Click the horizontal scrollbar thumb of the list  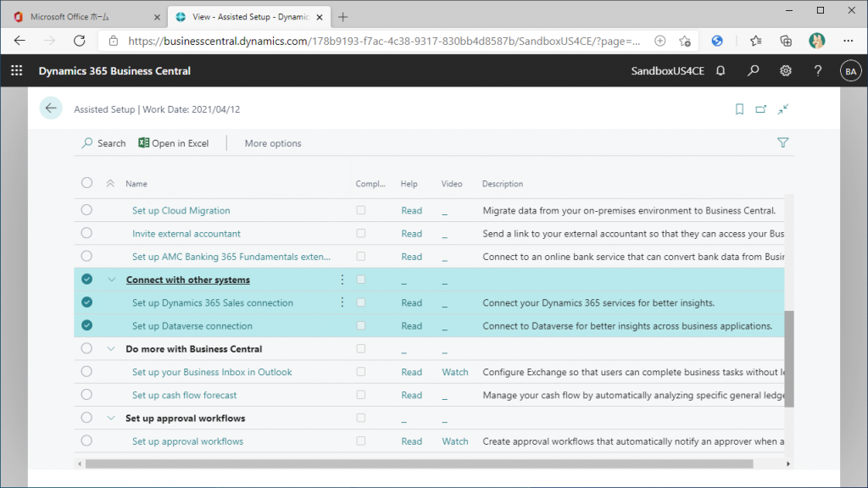(419, 463)
